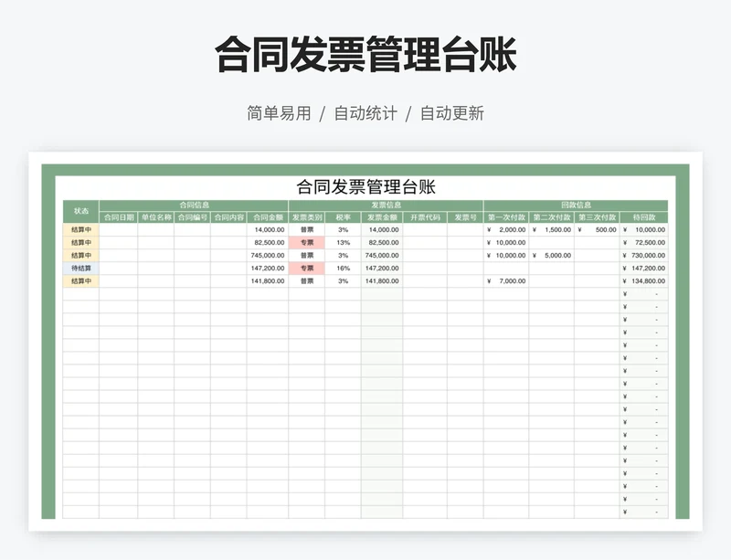The height and width of the screenshot is (560, 731).
Task: Click the 合同编号 column header
Action: pos(193,217)
